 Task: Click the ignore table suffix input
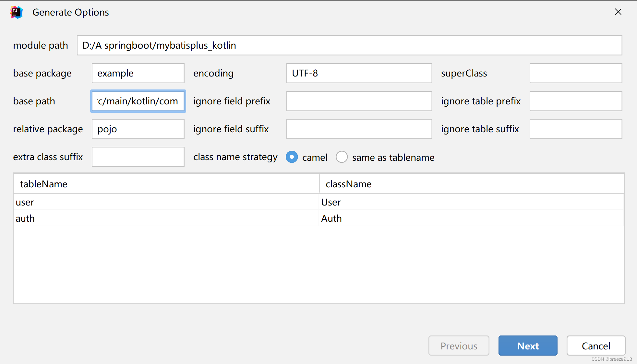575,129
